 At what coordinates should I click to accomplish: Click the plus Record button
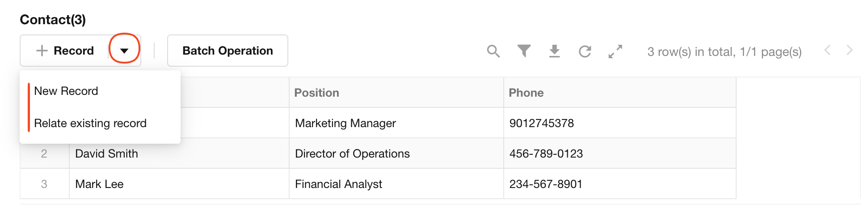click(65, 51)
